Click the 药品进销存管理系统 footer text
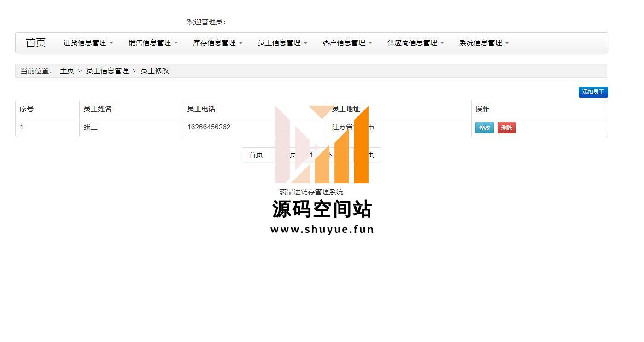The width and height of the screenshot is (644, 342). click(x=311, y=192)
